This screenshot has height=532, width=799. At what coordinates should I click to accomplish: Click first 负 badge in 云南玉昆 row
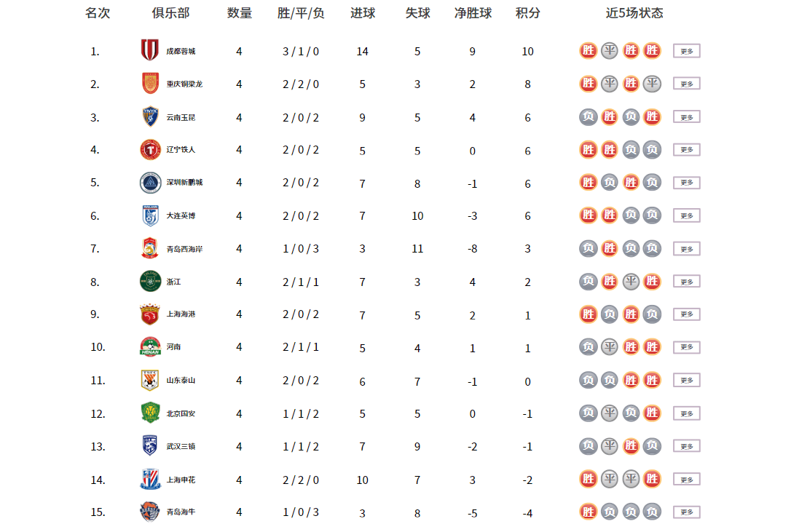pos(588,117)
